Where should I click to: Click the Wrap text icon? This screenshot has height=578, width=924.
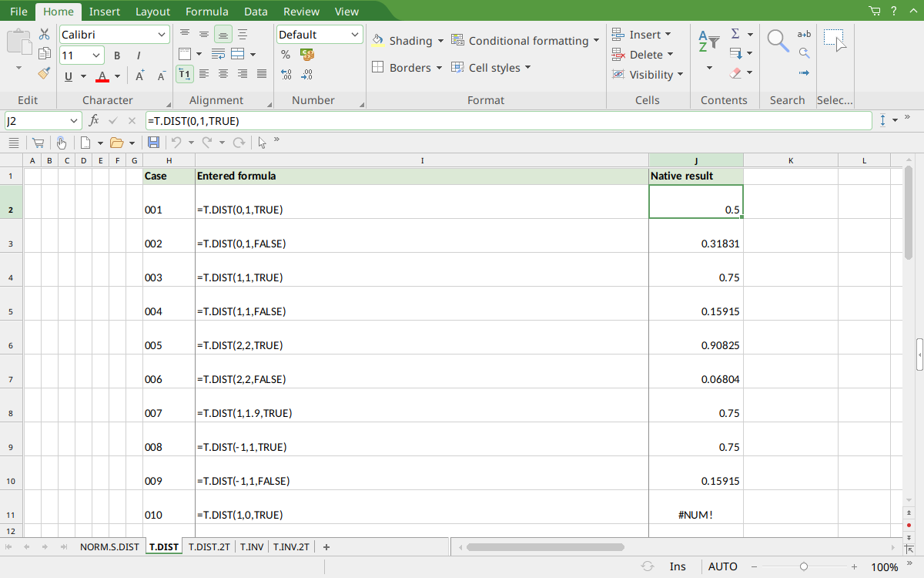tap(218, 55)
